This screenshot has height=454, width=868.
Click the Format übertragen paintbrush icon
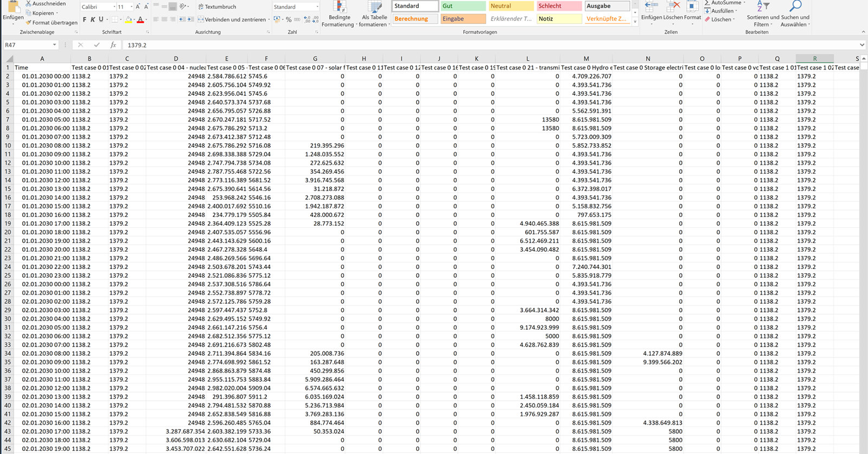pos(29,23)
